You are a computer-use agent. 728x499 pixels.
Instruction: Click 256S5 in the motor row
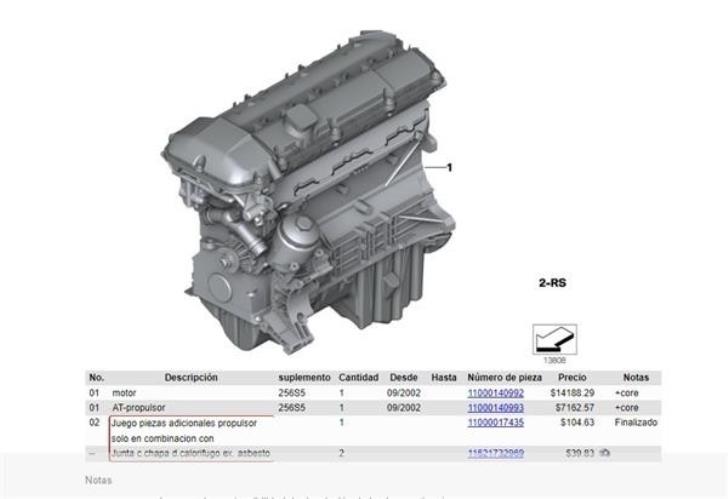tap(292, 393)
